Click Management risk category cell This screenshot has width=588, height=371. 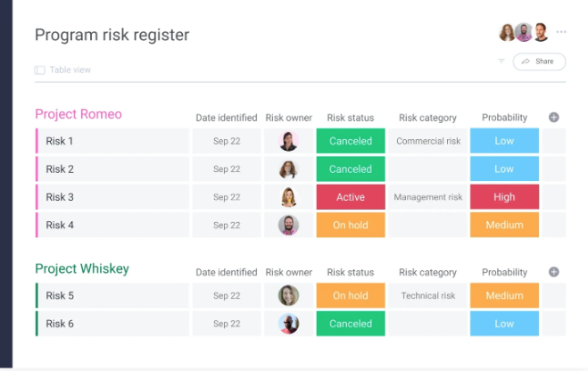428,197
